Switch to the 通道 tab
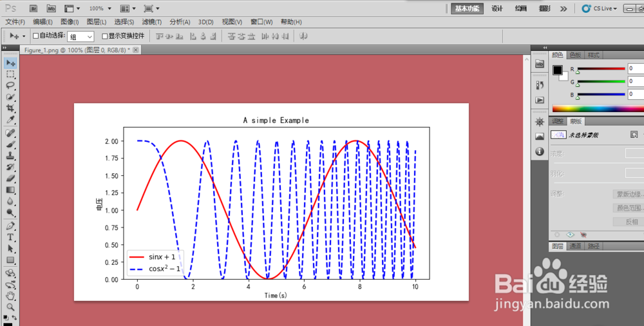Image resolution: width=644 pixels, height=326 pixels. (x=575, y=246)
